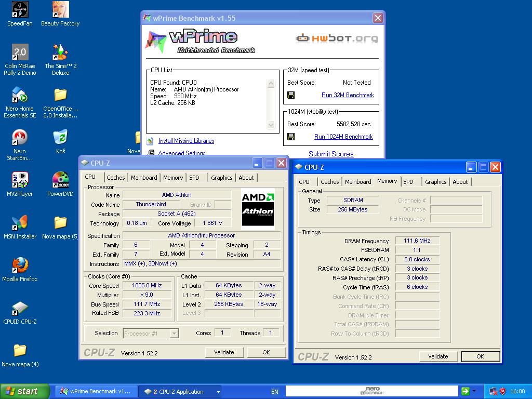Click the Nero search input field
Image resolution: width=532 pixels, height=399 pixels.
(372, 391)
